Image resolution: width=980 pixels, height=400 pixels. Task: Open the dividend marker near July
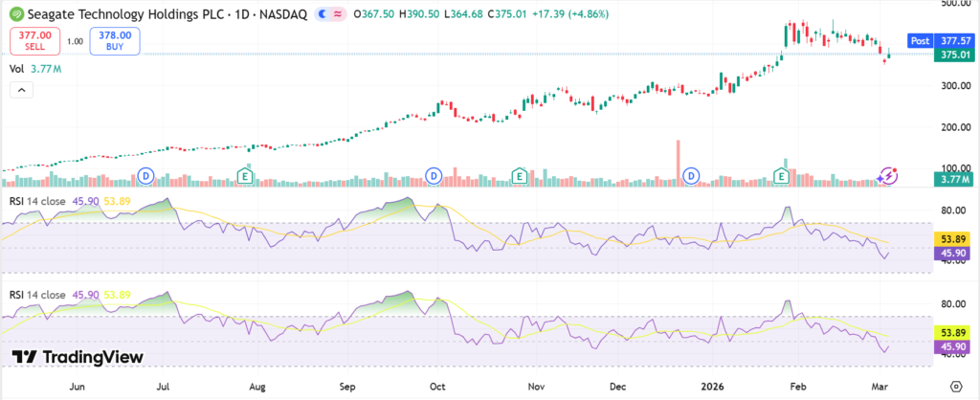(146, 175)
